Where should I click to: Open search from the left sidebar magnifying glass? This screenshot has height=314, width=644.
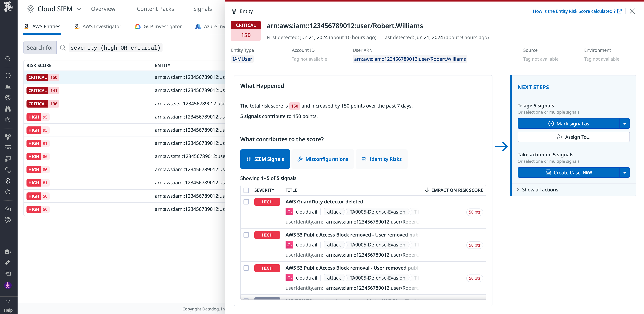click(8, 59)
